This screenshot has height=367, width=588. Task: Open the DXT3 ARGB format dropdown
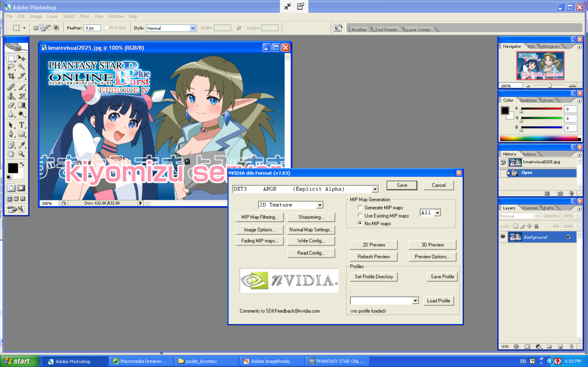(x=375, y=189)
